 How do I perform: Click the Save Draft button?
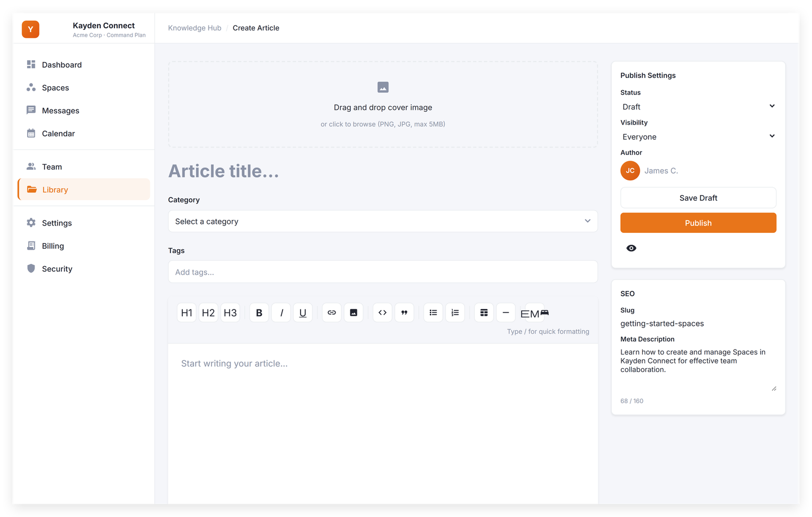pyautogui.click(x=698, y=198)
